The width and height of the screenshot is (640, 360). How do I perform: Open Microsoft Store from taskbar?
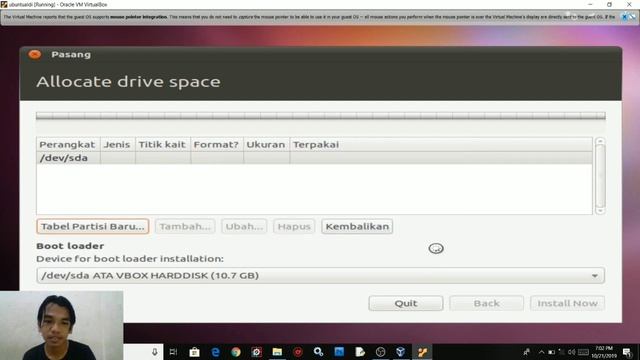(x=194, y=352)
